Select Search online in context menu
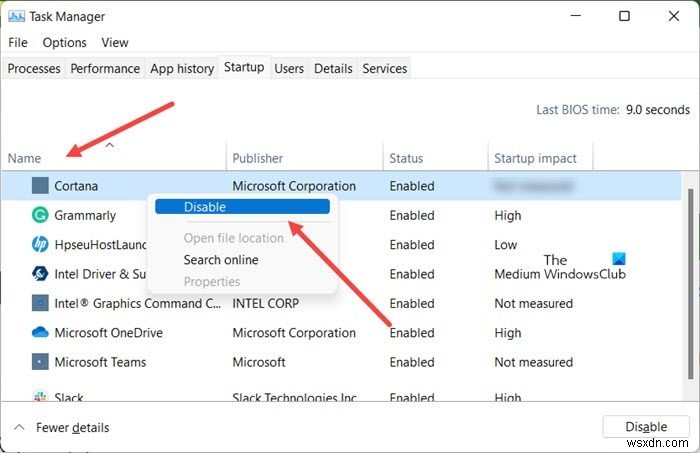The width and height of the screenshot is (700, 453). pyautogui.click(x=220, y=260)
